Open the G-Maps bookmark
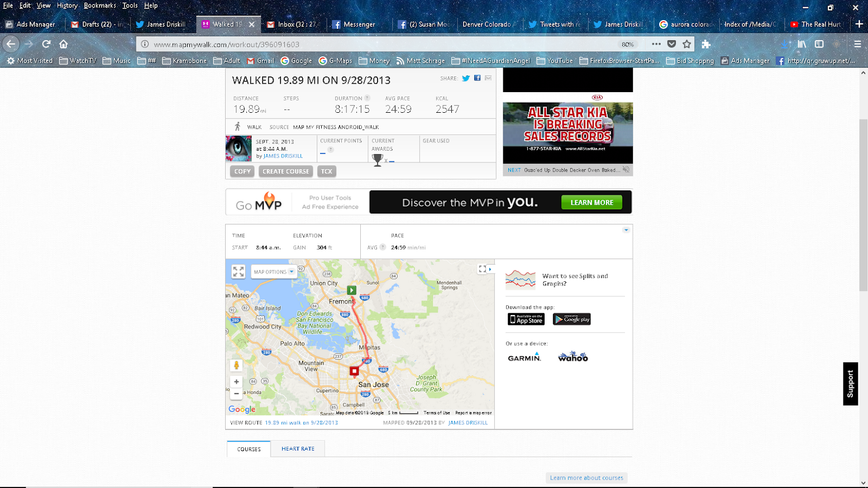 [335, 61]
